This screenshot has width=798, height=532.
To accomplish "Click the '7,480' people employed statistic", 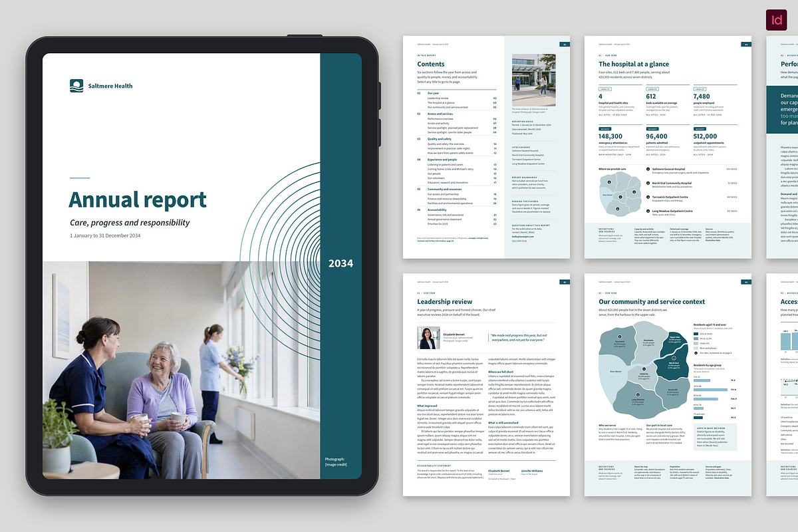I will (702, 96).
